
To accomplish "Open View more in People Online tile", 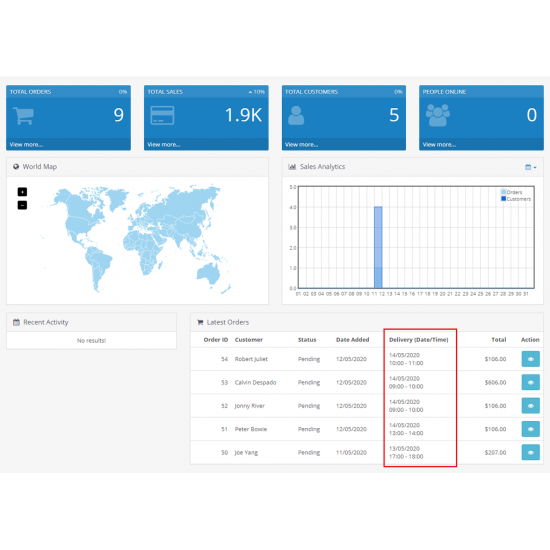I will point(439,145).
